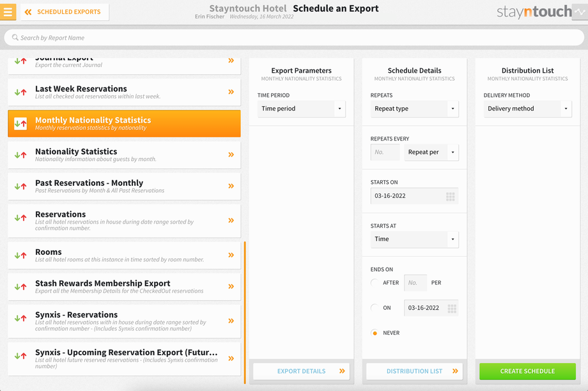Select the Never radio button

pyautogui.click(x=375, y=333)
